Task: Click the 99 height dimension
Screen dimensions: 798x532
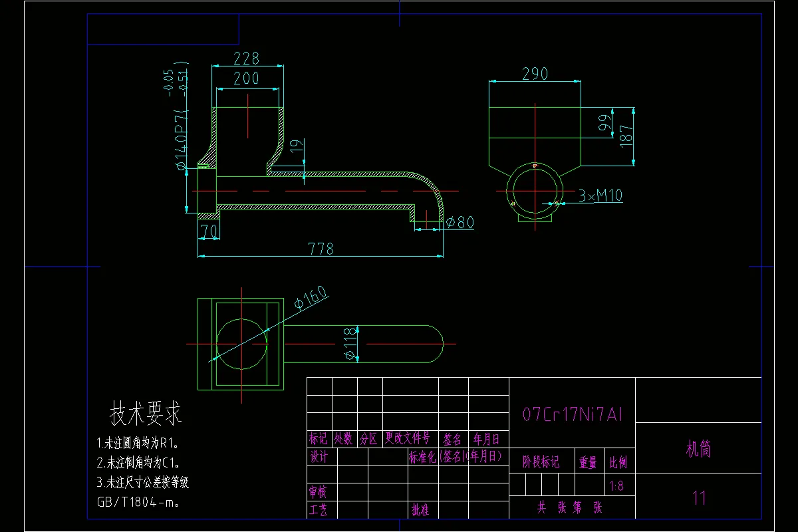Action: 604,124
